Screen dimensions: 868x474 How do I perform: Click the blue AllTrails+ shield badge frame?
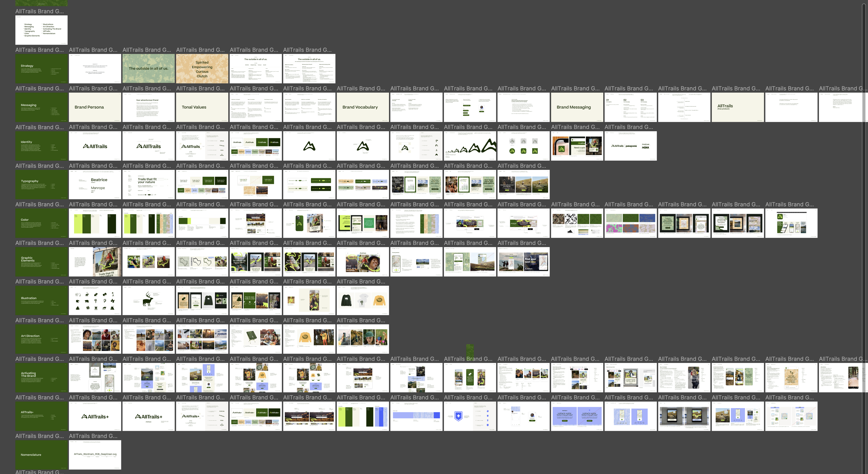(470, 416)
